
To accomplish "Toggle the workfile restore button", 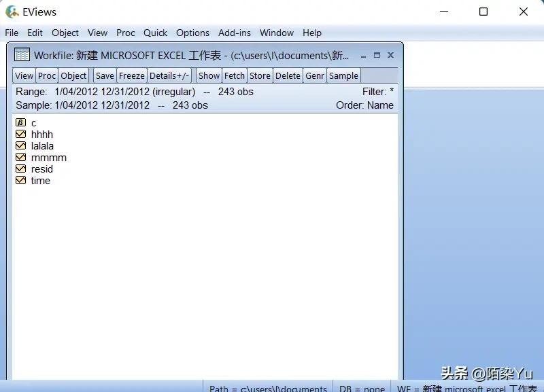I will click(377, 56).
